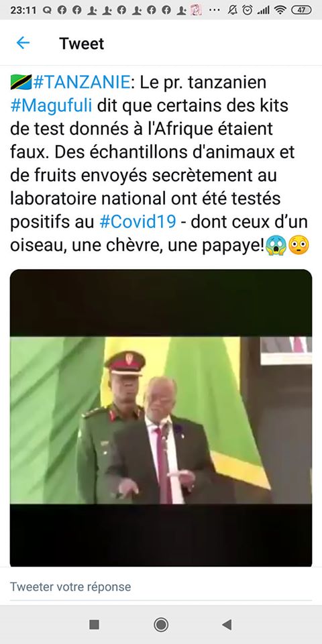The height and width of the screenshot is (644, 322).
Task: Tap the 23:11 clock in status bar
Action: (23, 11)
